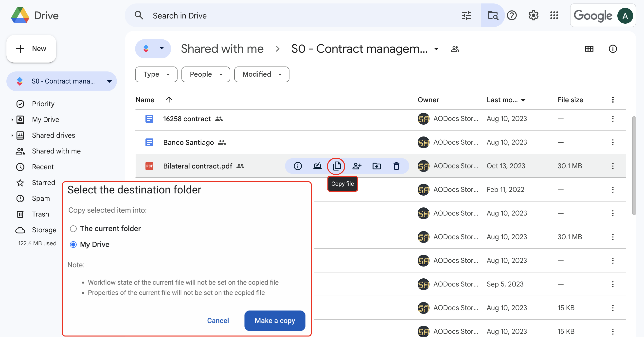Select The current folder radio option
This screenshot has height=337, width=644.
[73, 229]
